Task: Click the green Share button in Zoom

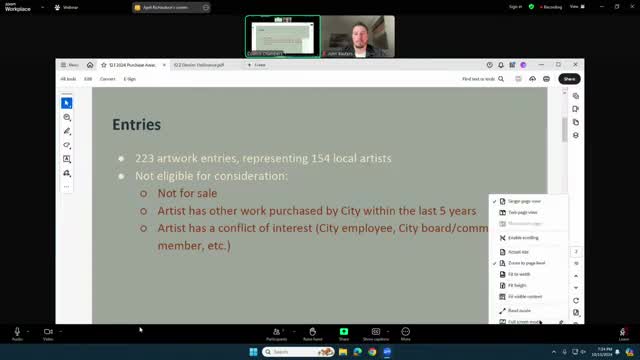Action: tap(344, 333)
